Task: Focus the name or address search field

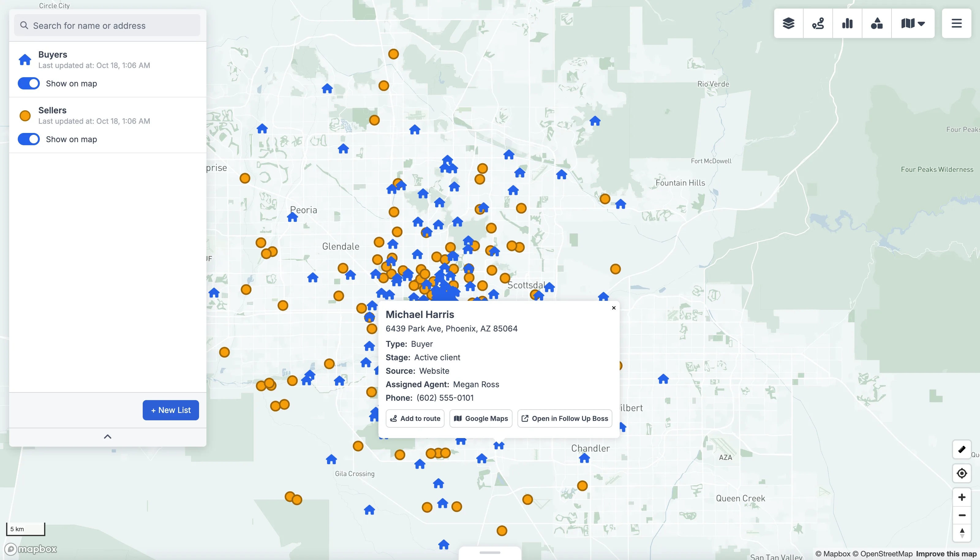Action: (x=107, y=25)
